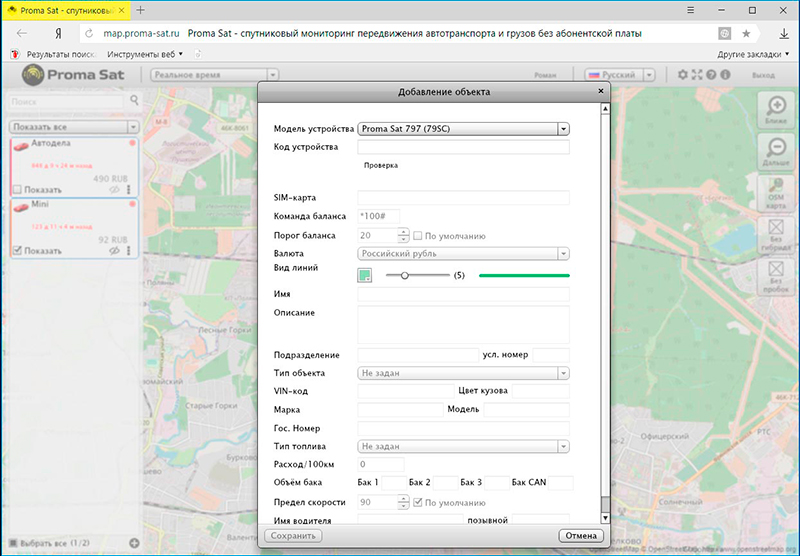Click the zoom out 'Дальше' map button

pos(774,150)
